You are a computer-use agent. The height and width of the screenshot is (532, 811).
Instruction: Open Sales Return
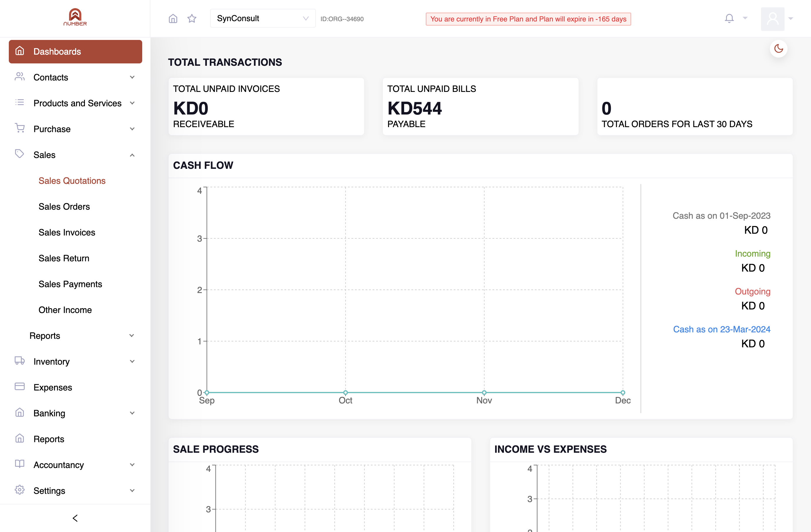(64, 258)
